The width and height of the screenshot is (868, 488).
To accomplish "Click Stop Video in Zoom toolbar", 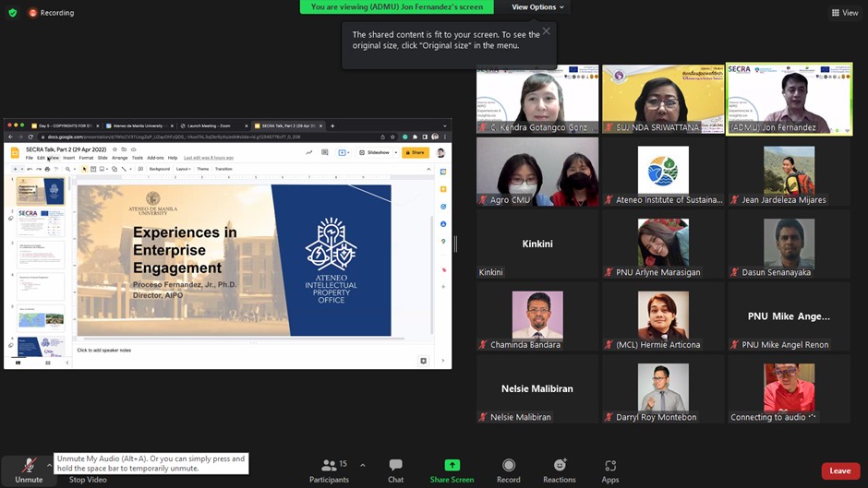I will [88, 480].
